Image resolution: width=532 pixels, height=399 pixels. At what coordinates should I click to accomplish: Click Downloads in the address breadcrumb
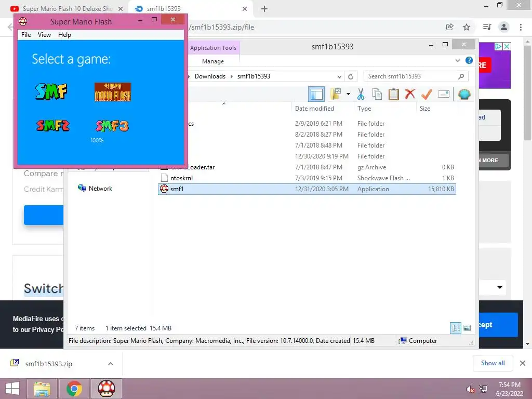pos(210,76)
